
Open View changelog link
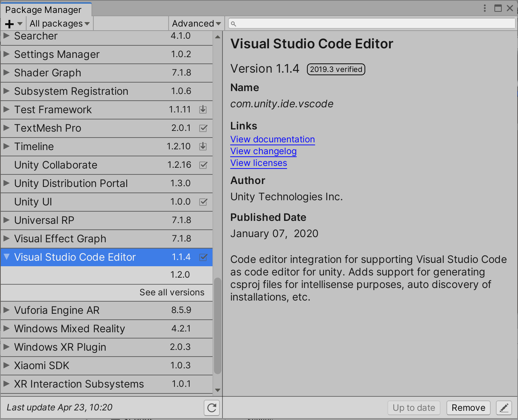click(263, 151)
